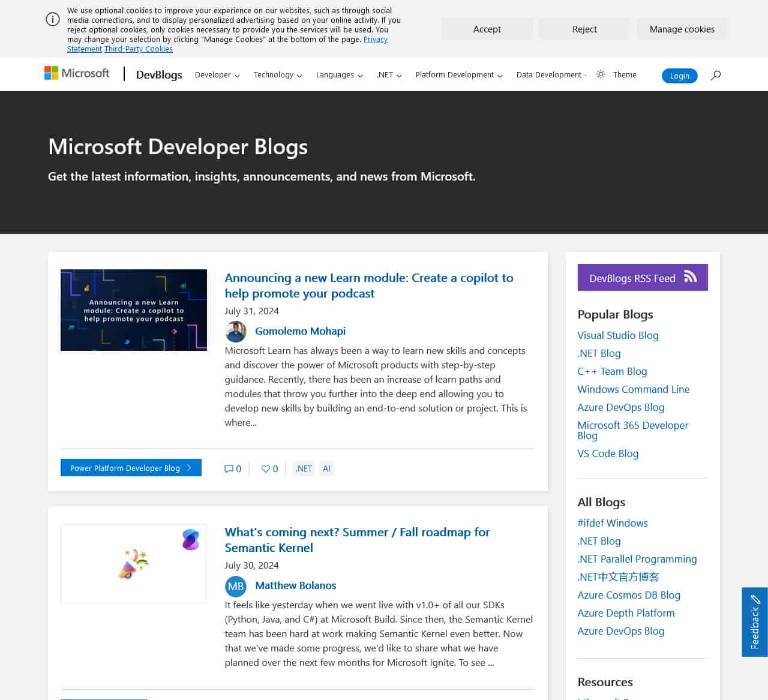768x700 pixels.
Task: Open 'Announcing a new Learn module' article
Action: (x=369, y=286)
